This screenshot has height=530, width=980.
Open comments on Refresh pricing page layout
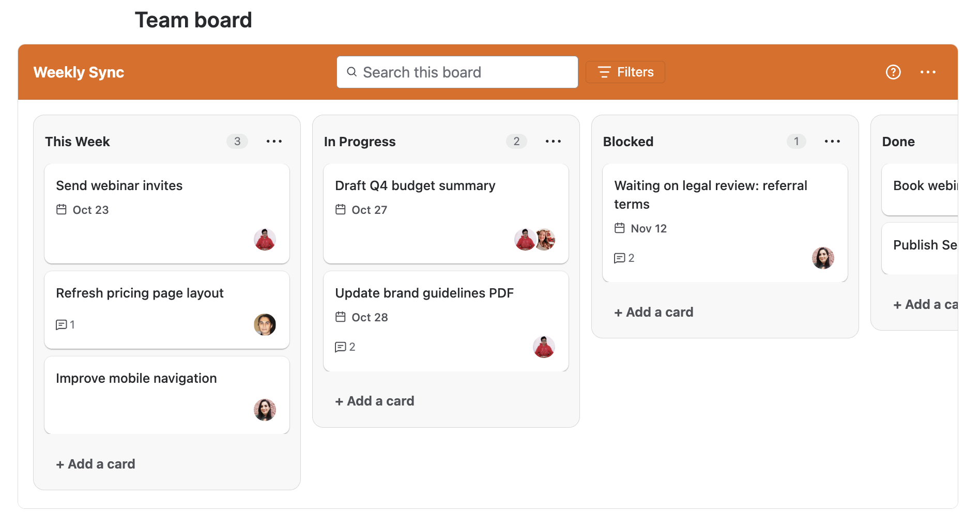tap(65, 325)
